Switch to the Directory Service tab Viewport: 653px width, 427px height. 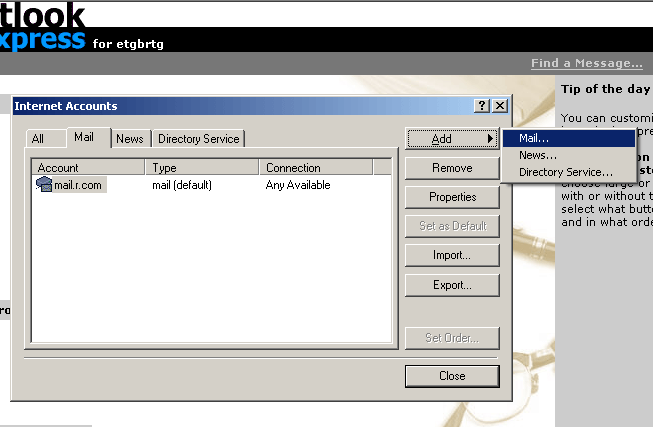tap(199, 139)
